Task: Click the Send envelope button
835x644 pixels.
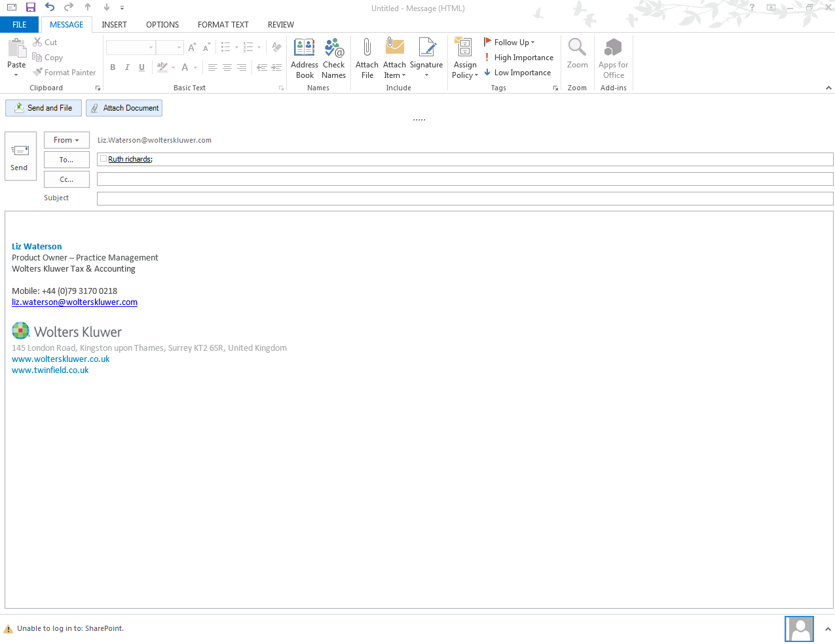Action: coord(20,156)
